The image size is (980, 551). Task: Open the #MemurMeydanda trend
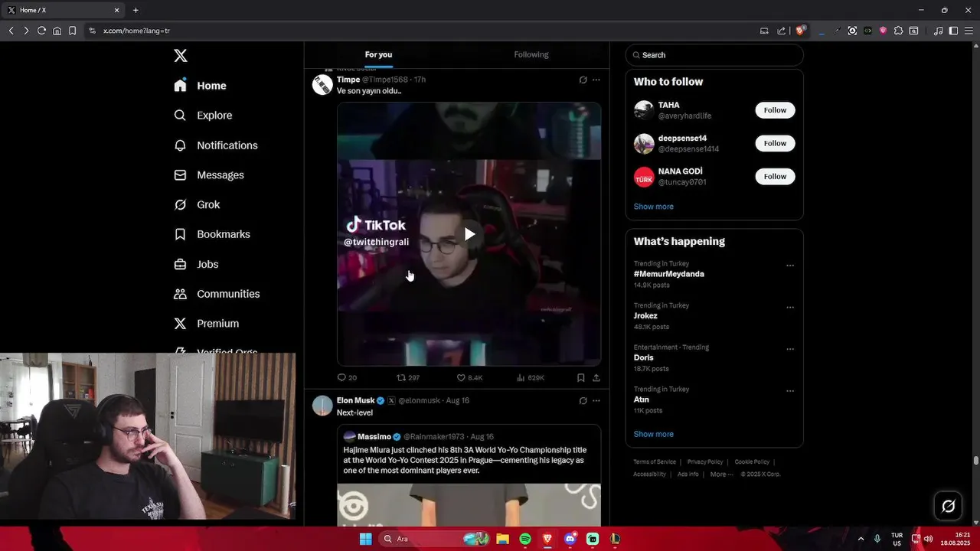point(668,274)
